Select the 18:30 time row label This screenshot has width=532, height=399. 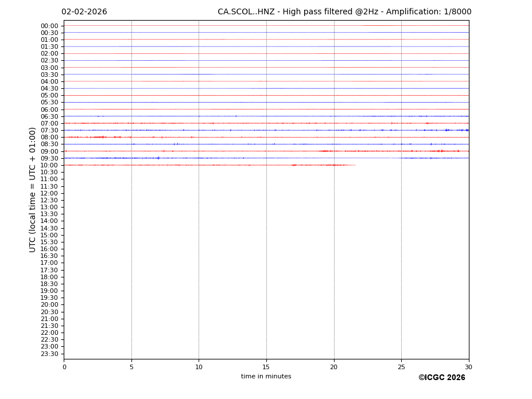coord(49,284)
